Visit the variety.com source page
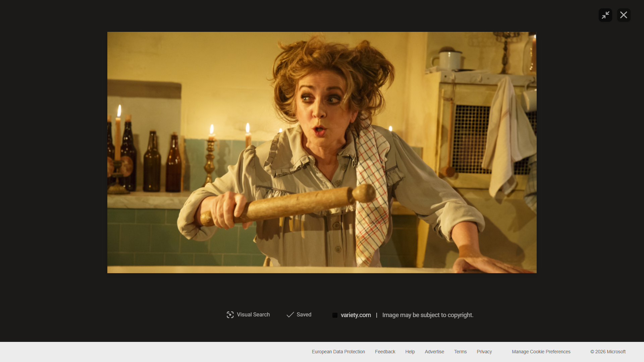Screen dimensions: 644x362 pyautogui.click(x=355, y=315)
